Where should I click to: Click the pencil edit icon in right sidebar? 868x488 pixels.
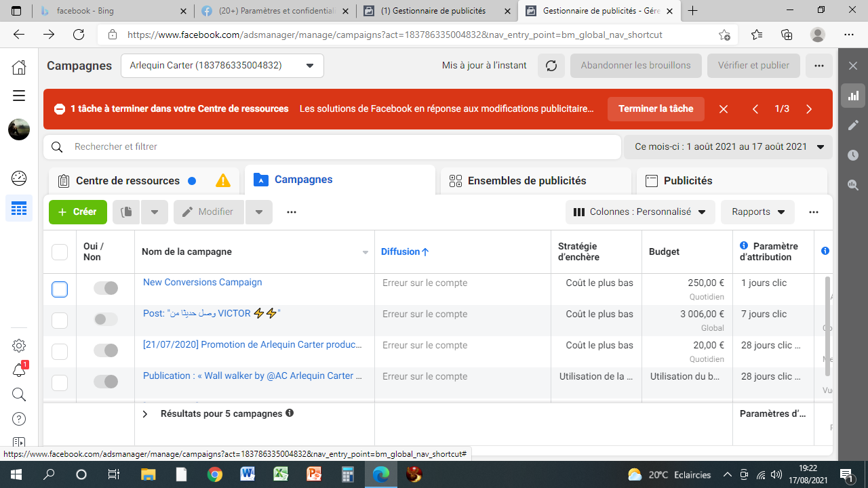[x=853, y=125]
